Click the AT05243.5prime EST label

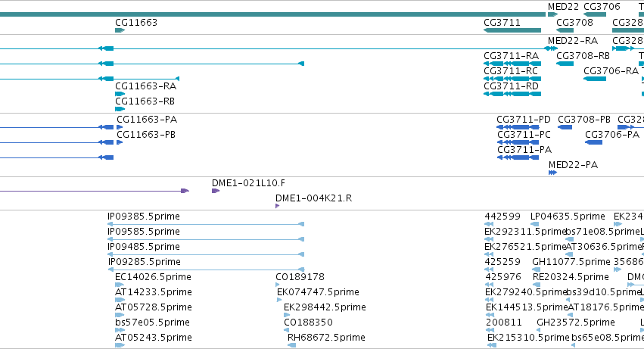coord(153,338)
